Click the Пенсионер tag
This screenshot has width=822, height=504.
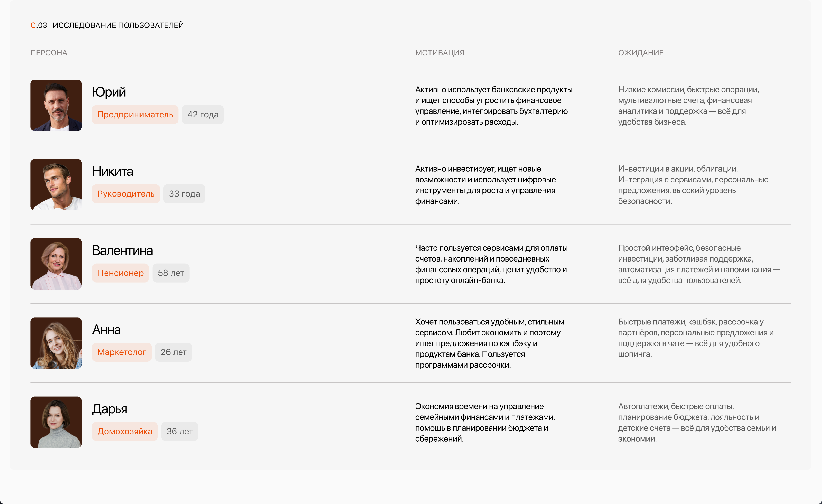pyautogui.click(x=120, y=273)
